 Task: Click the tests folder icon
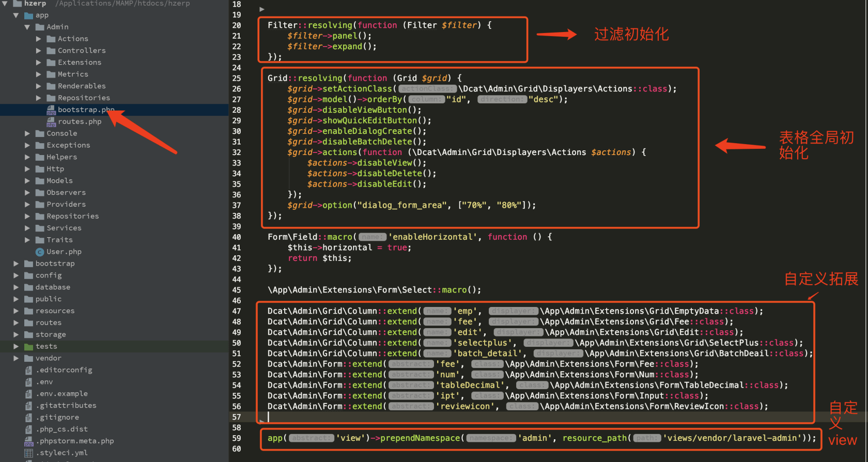[28, 346]
